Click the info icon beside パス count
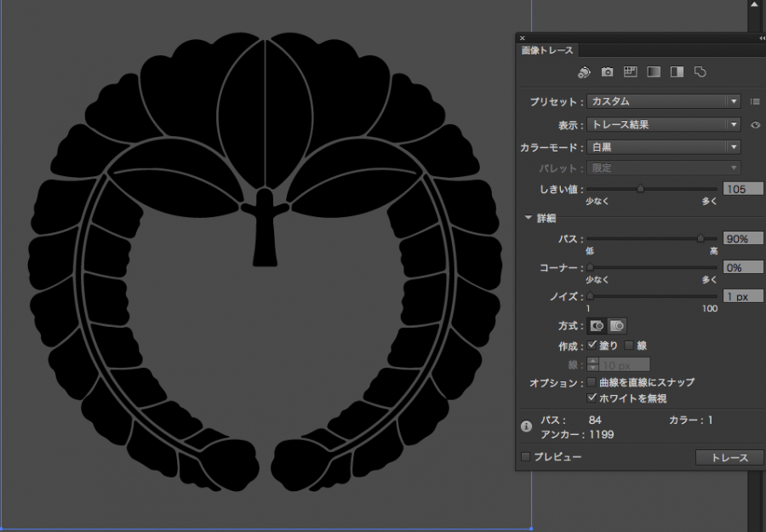The height and width of the screenshot is (532, 766). 526,426
